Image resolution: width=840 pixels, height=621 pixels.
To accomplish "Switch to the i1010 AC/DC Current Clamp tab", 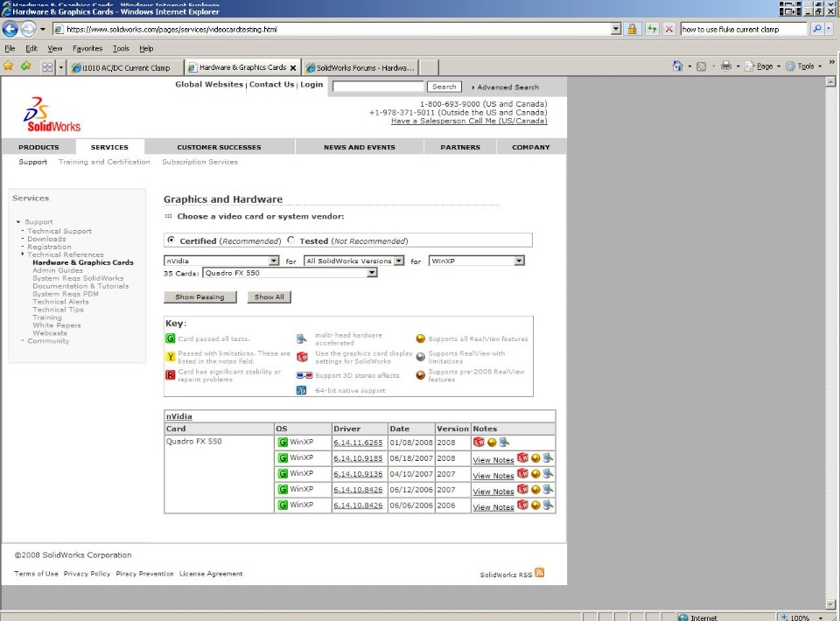I will [126, 67].
